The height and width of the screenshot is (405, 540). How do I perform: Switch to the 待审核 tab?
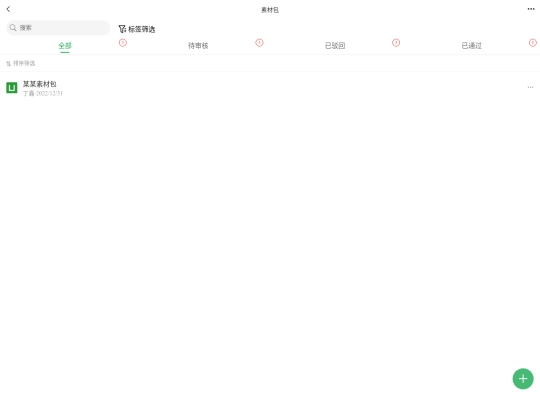[x=198, y=45]
